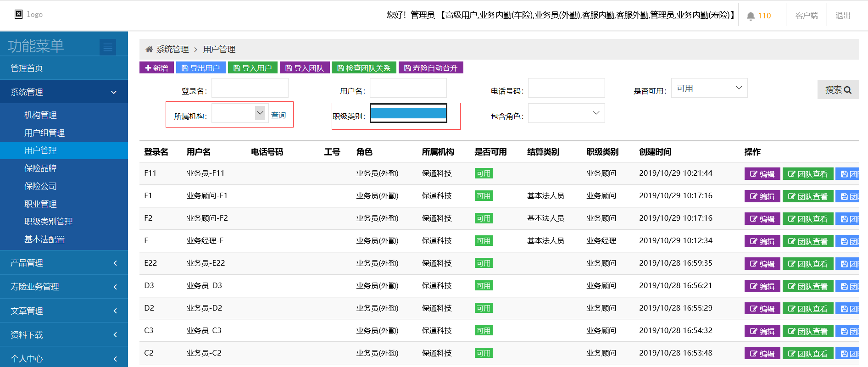
Task: Open the 是否可用 dropdown
Action: pos(709,88)
